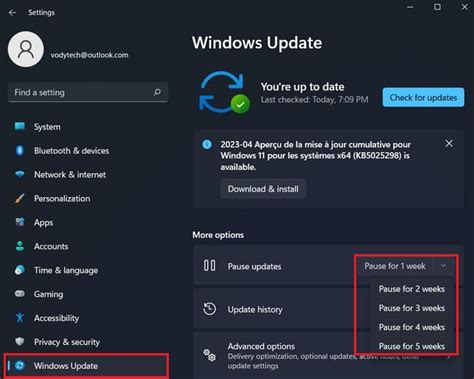Choose Pause for 4 weeks

coord(412,327)
